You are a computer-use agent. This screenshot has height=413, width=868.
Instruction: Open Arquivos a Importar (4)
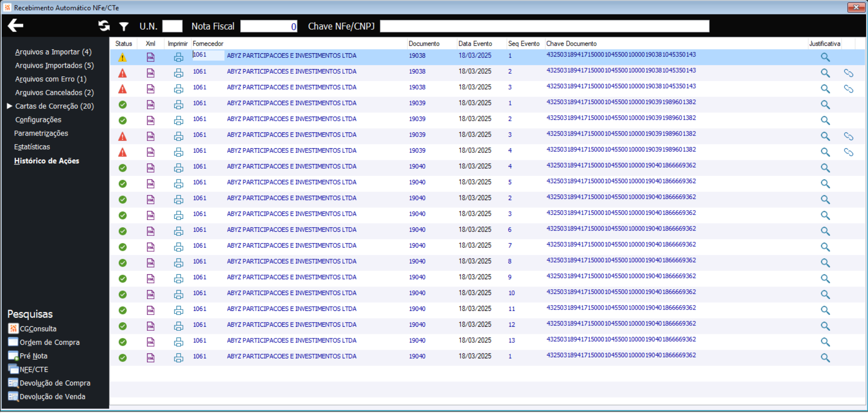[x=53, y=52]
